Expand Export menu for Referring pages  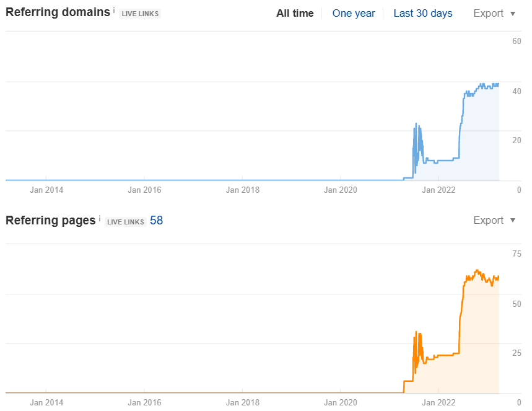494,220
